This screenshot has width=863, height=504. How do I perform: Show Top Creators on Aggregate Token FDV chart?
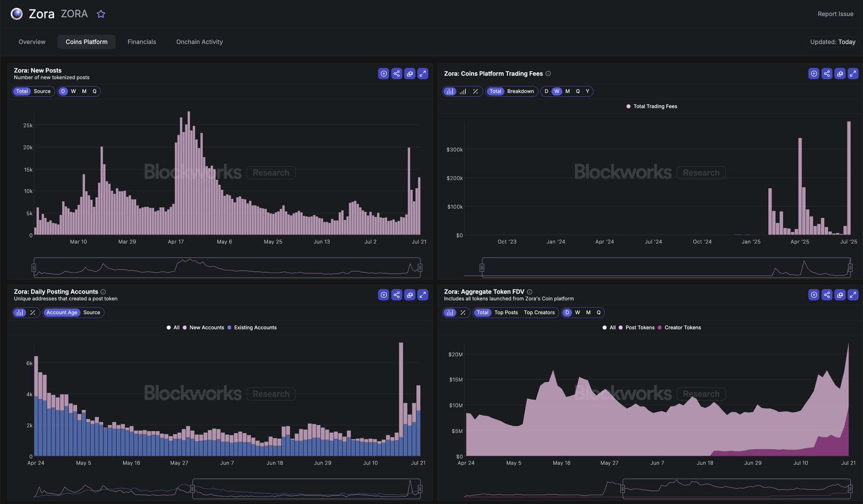539,312
